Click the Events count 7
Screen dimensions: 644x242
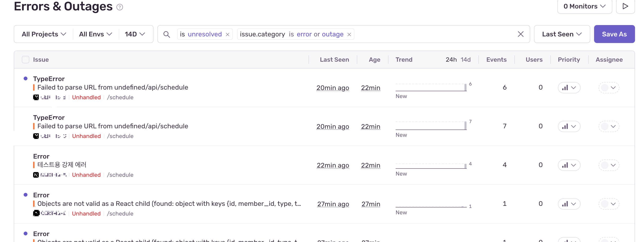[504, 126]
